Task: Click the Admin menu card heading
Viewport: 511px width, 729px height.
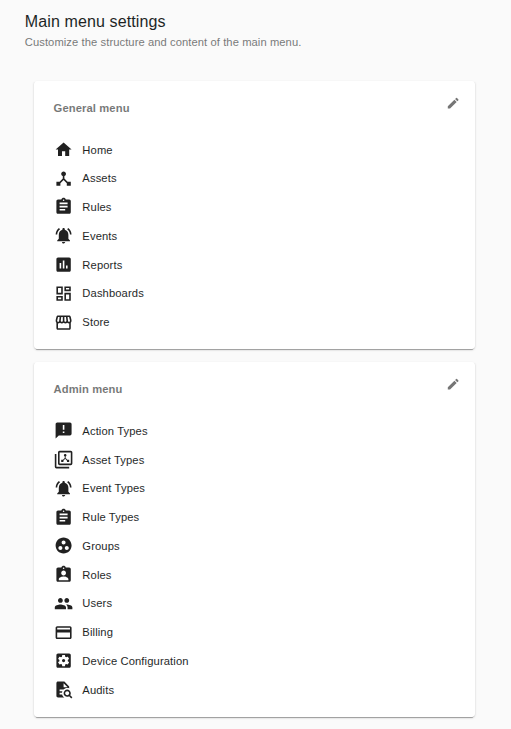Action: tap(88, 389)
